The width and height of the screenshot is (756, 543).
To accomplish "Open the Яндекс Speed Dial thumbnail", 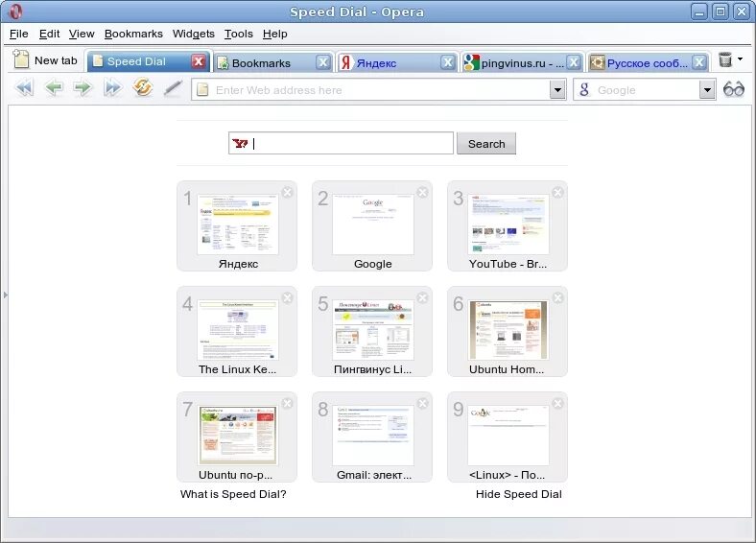I will [237, 224].
